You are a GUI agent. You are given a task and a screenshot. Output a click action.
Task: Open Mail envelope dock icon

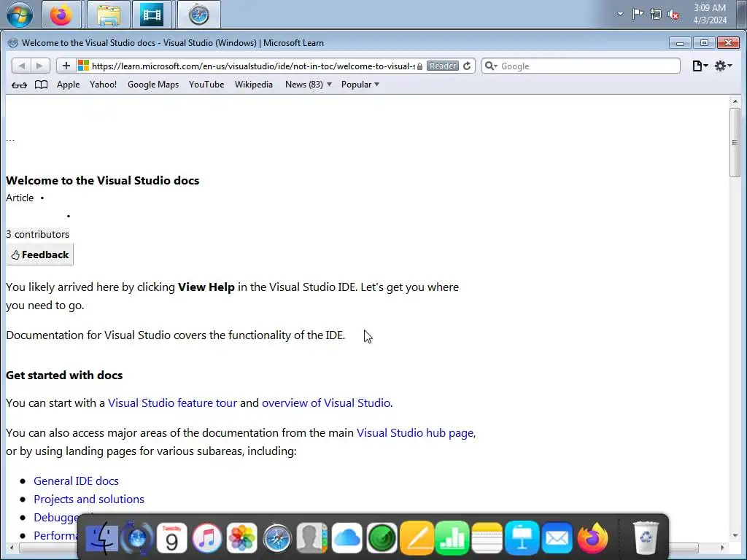tap(557, 538)
